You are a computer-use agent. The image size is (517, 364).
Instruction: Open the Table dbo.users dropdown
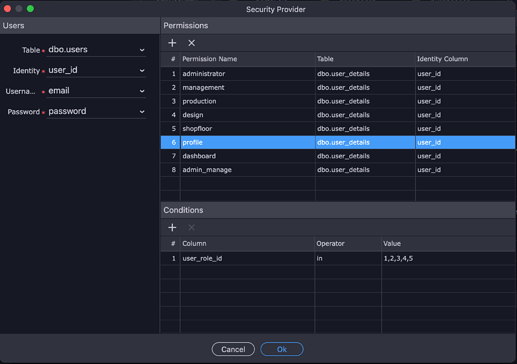[96, 50]
